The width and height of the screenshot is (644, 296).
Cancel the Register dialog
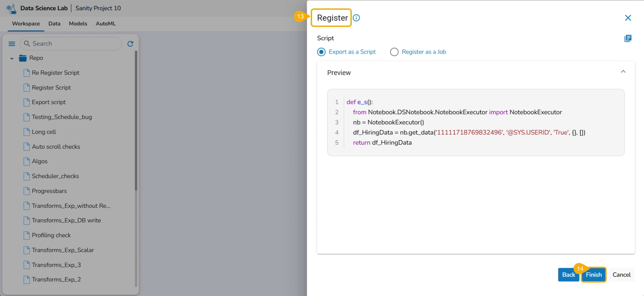[621, 275]
